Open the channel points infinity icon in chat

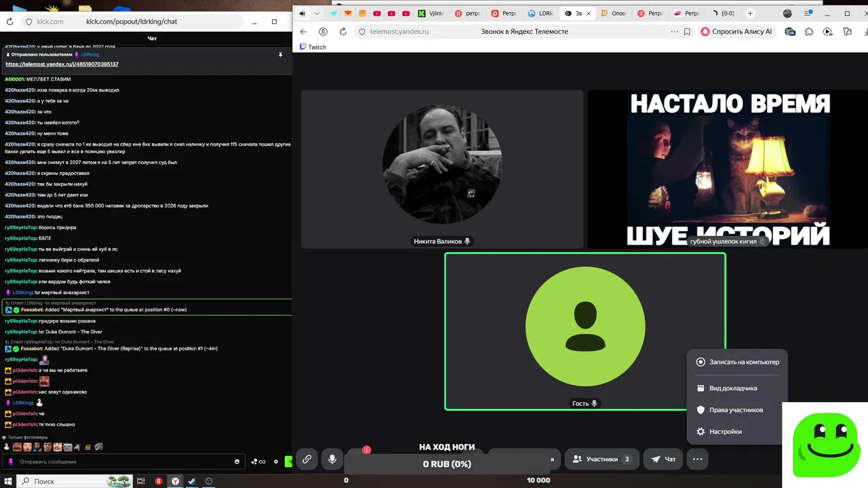tap(258, 462)
